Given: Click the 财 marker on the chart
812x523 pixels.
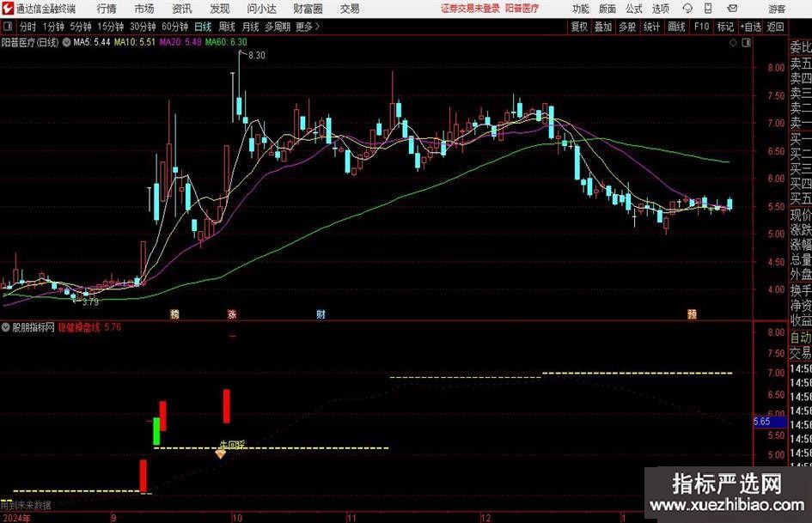Looking at the screenshot, I should point(321,313).
